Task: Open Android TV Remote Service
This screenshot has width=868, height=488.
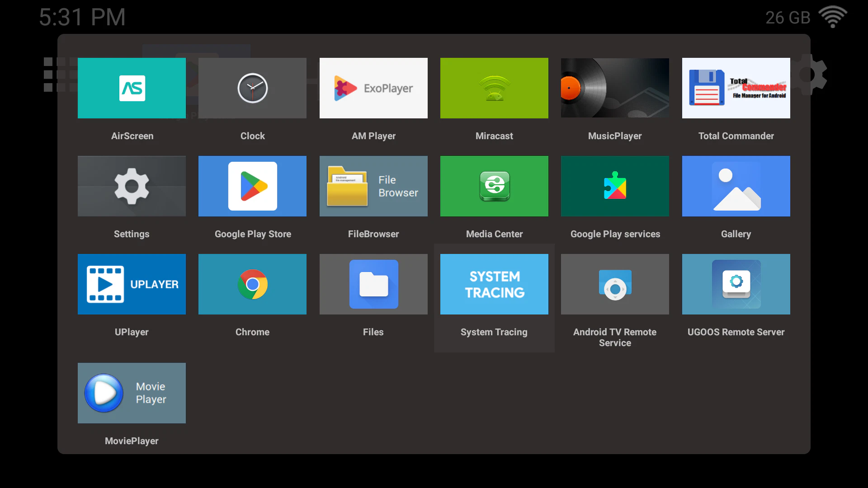Action: (x=615, y=284)
